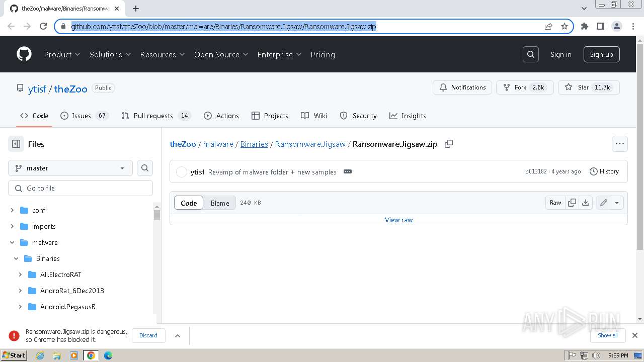
Task: Switch to Blame view
Action: pos(220,203)
